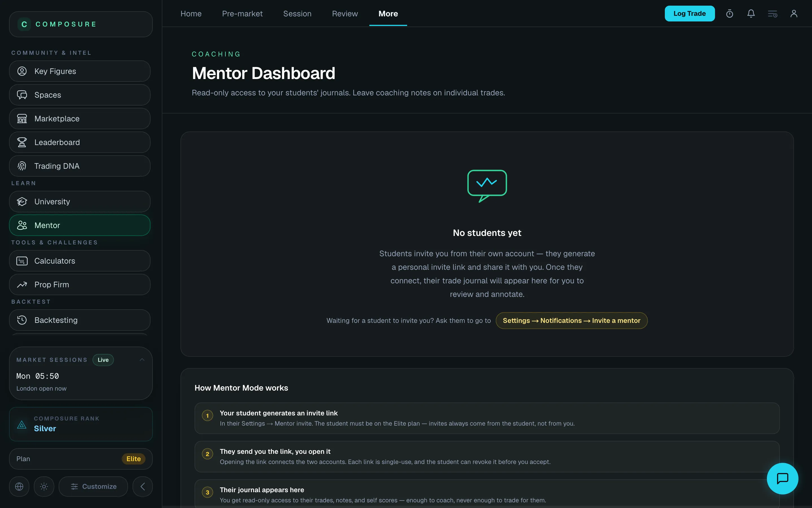Click the Composure Rank triangle icon
Image resolution: width=812 pixels, height=508 pixels.
[x=22, y=425]
